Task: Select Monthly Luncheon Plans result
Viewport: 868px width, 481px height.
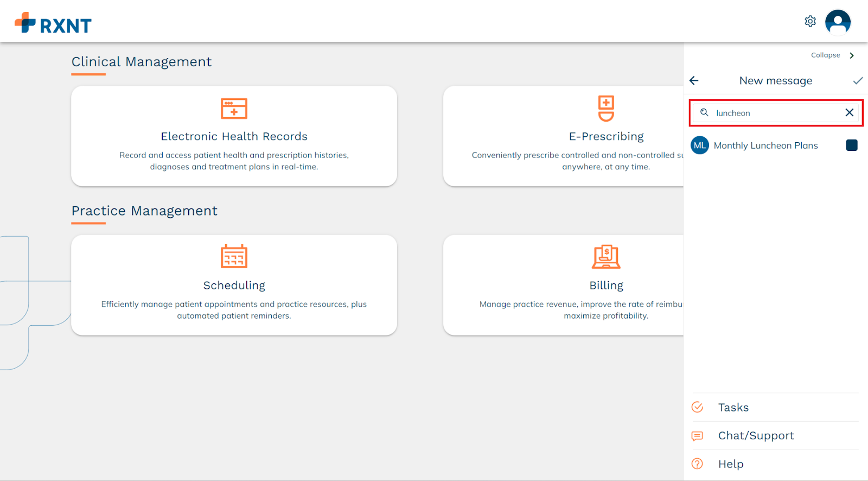Action: pyautogui.click(x=765, y=145)
